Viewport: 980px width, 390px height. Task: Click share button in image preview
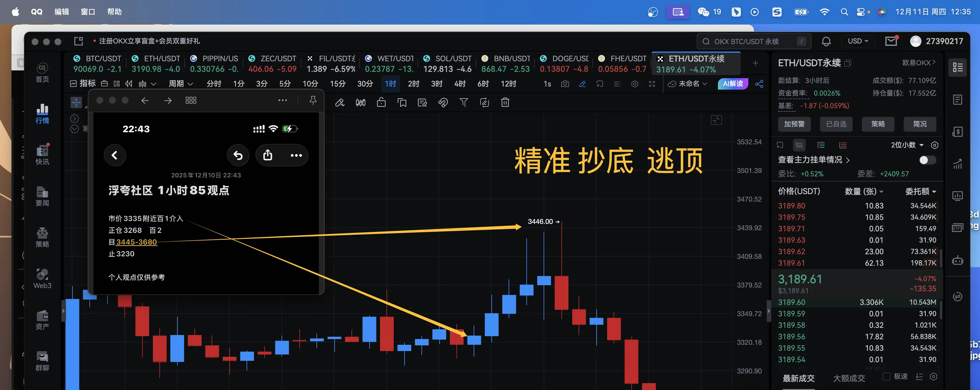[268, 155]
